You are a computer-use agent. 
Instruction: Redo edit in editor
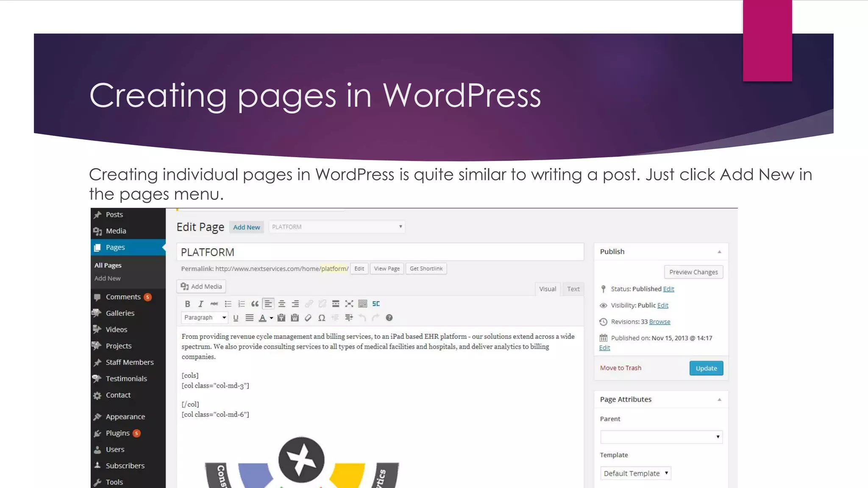click(x=376, y=318)
